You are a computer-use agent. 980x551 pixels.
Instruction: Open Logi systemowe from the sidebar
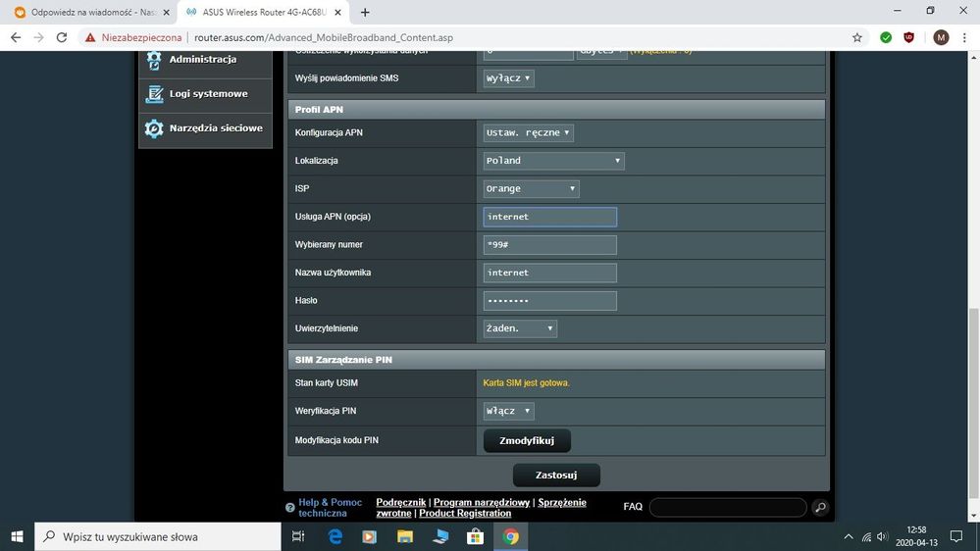click(x=206, y=94)
